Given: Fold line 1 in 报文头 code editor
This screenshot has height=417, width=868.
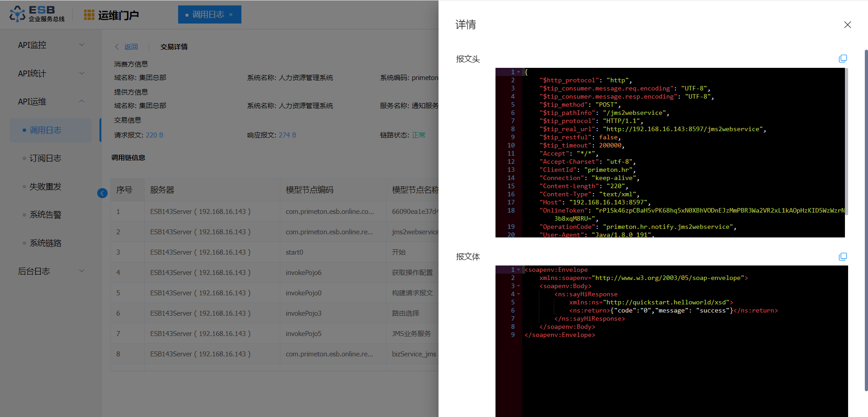Looking at the screenshot, I should coord(519,72).
